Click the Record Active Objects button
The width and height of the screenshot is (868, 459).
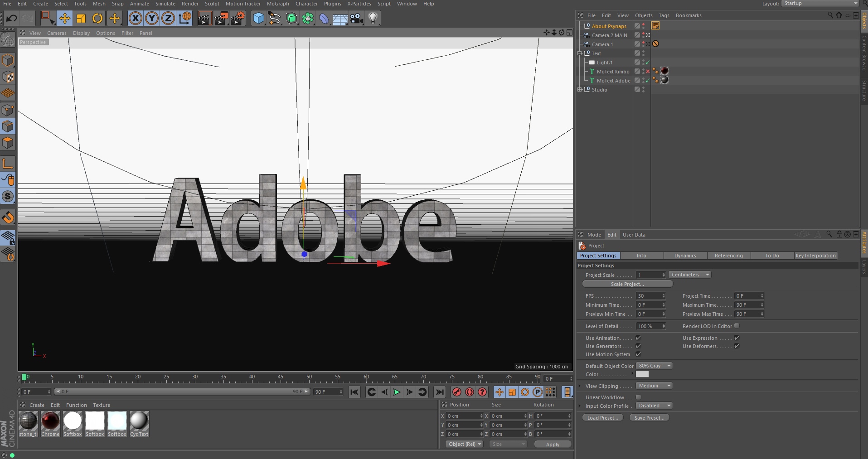coord(457,392)
